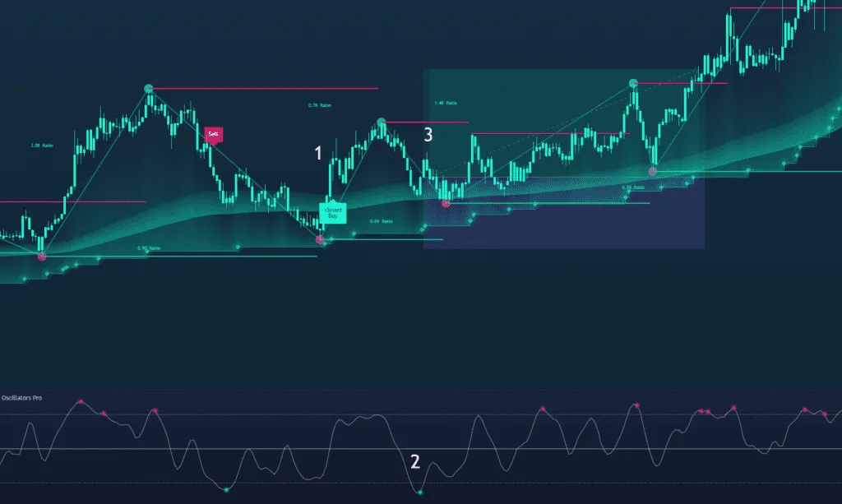
Task: Click the Oscillators Pro indicator title
Action: click(21, 397)
